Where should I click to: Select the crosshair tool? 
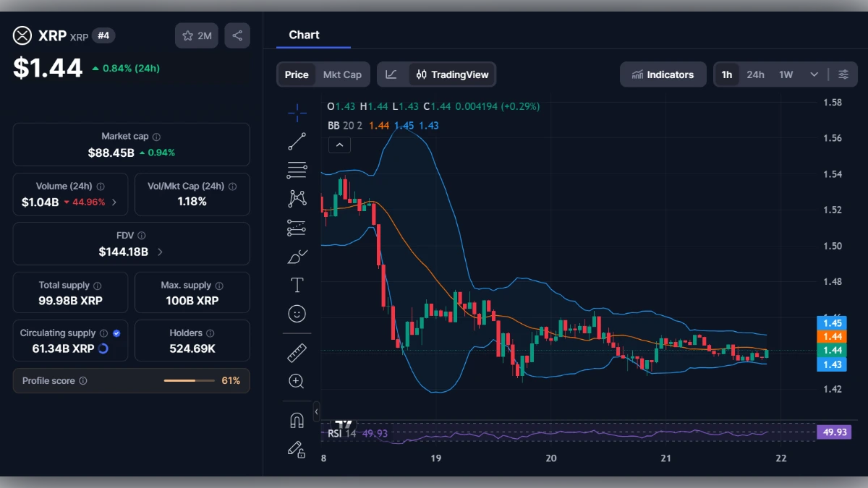tap(297, 112)
